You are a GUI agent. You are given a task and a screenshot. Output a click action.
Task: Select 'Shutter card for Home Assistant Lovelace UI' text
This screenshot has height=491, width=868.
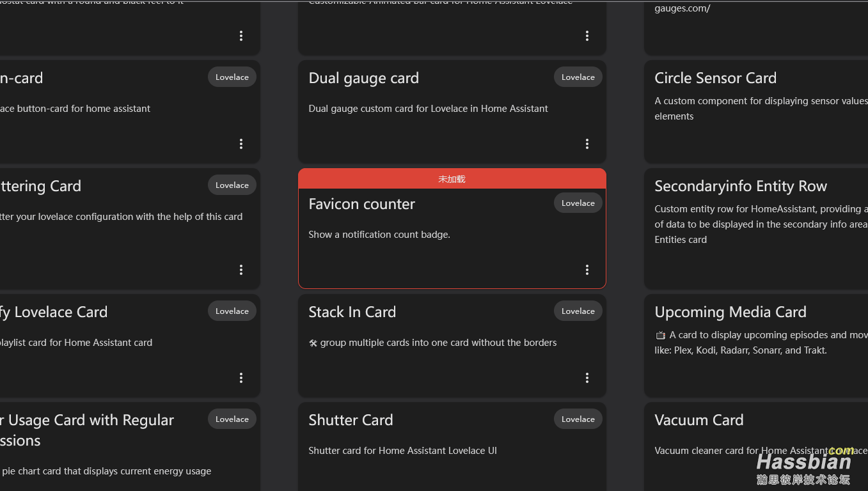[x=402, y=451]
